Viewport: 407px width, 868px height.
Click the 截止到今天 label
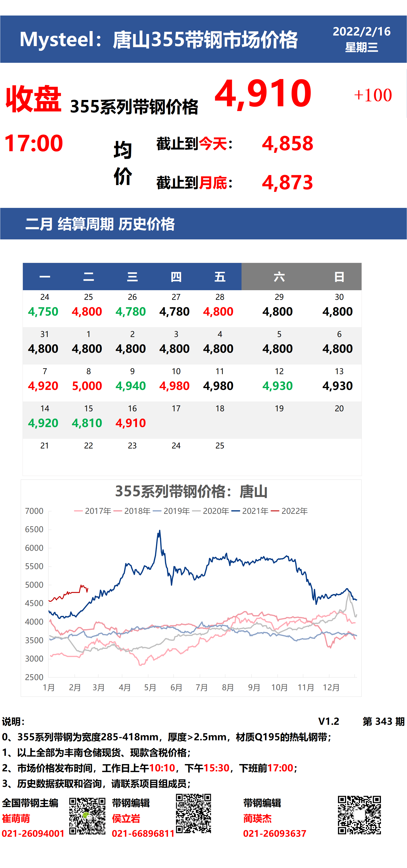[195, 144]
